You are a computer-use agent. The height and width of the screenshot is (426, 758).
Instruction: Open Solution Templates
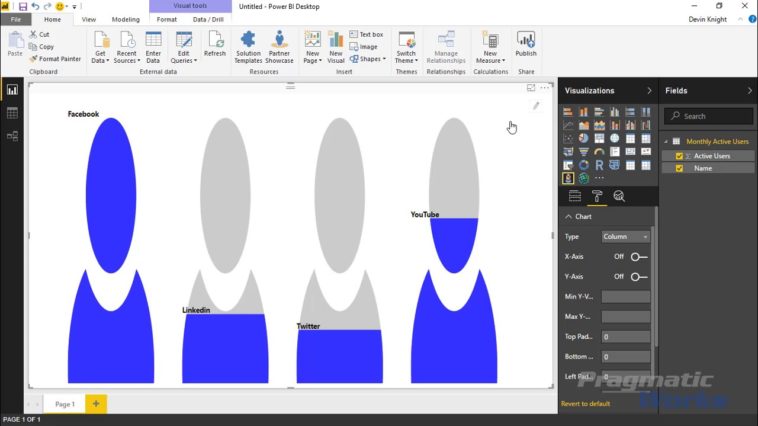(x=248, y=46)
